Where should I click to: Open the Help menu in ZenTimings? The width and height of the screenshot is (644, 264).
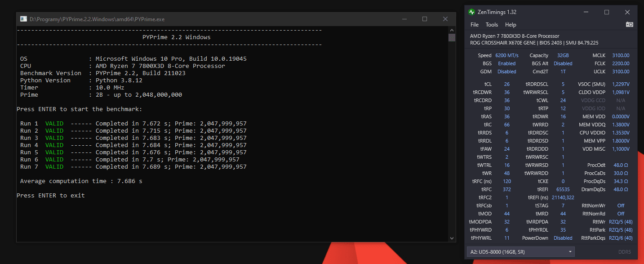point(511,25)
